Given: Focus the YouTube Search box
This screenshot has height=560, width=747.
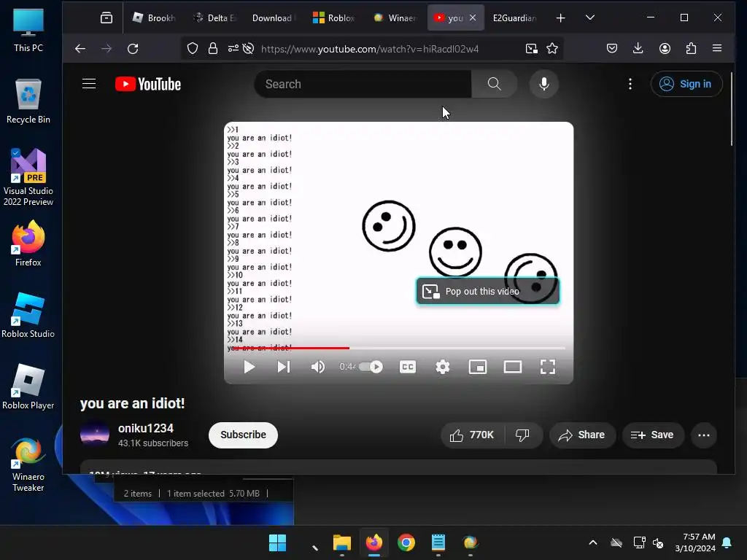Looking at the screenshot, I should pyautogui.click(x=363, y=85).
